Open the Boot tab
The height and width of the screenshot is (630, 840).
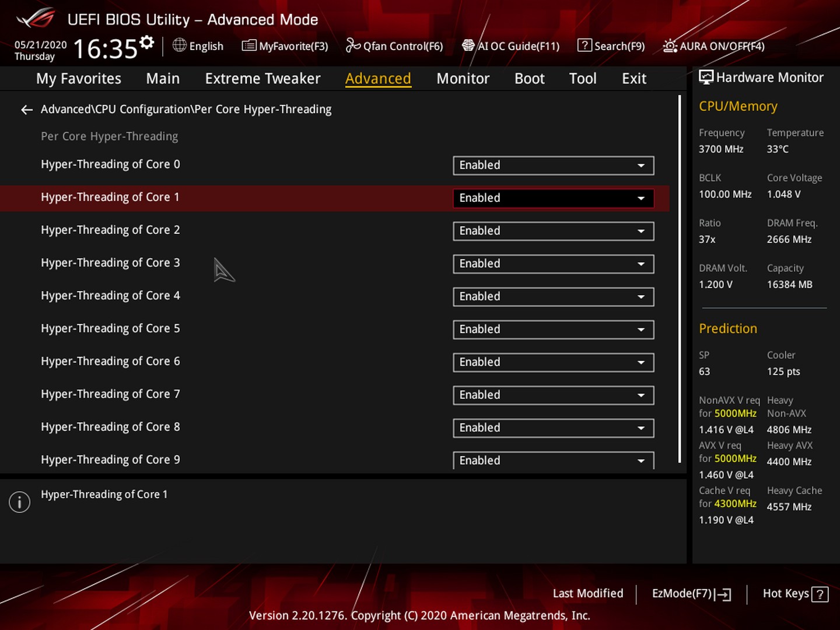(x=529, y=79)
